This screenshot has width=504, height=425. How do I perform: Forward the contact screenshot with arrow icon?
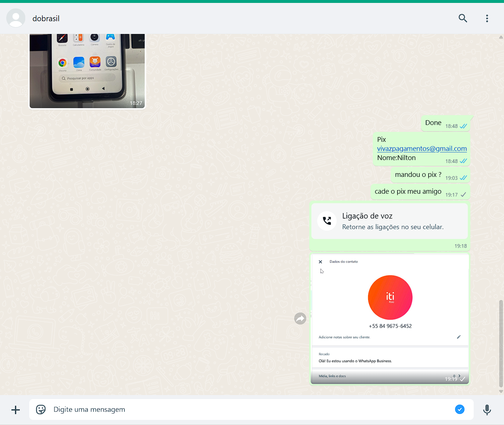click(300, 319)
